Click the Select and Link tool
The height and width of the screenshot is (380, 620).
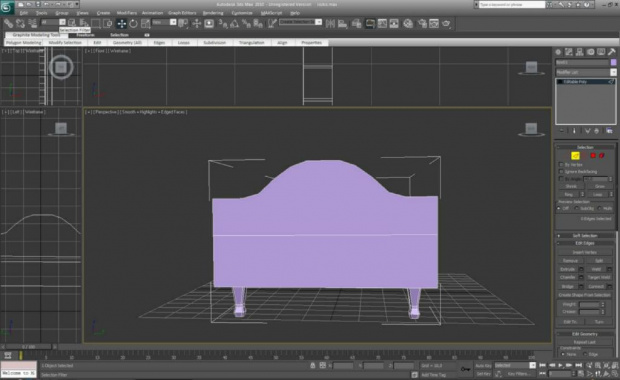click(8, 23)
